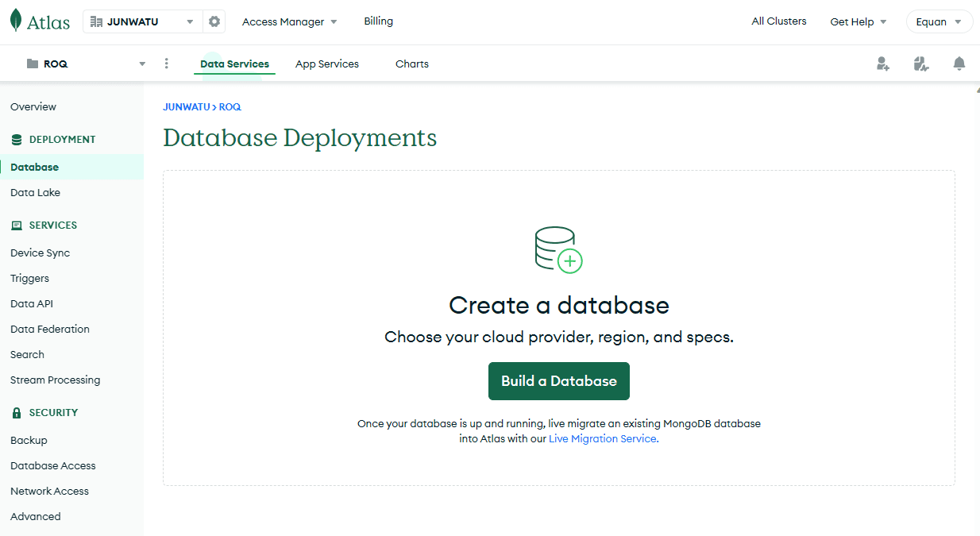Open the Equan user menu
The width and height of the screenshot is (980, 536).
point(939,21)
